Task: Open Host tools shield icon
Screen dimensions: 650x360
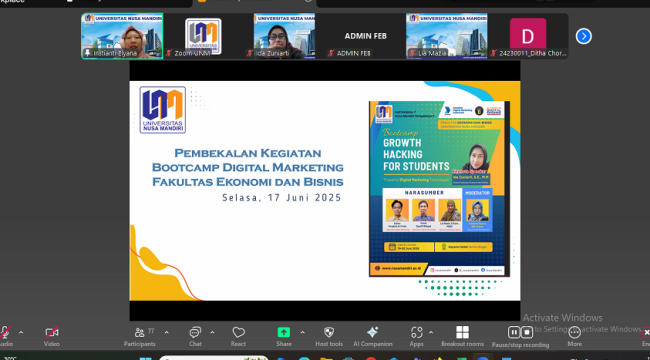Action: click(x=329, y=332)
